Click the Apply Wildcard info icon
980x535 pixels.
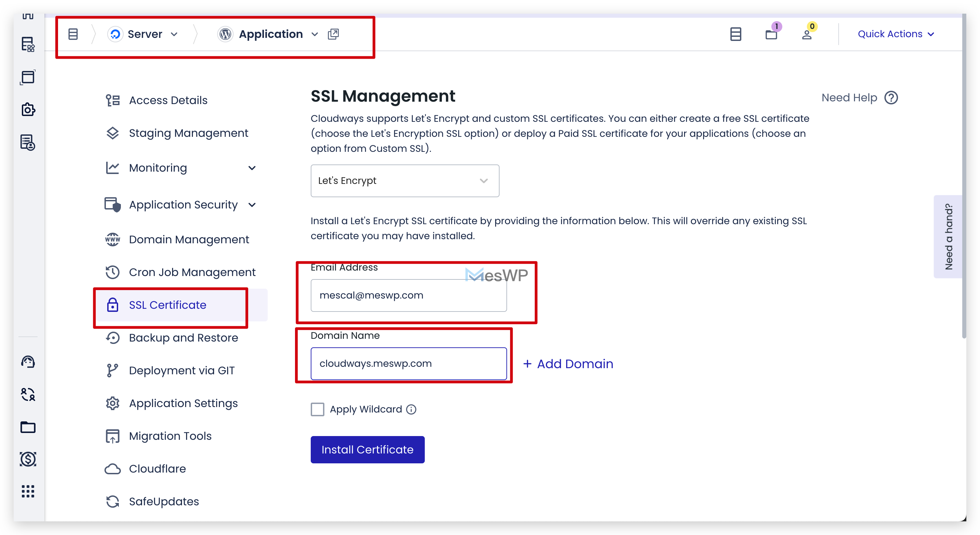click(411, 409)
